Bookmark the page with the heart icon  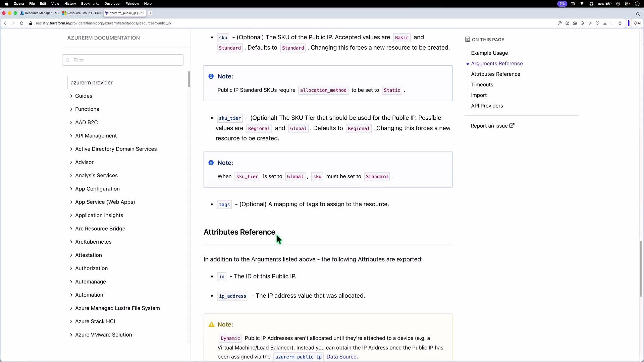pyautogui.click(x=597, y=23)
